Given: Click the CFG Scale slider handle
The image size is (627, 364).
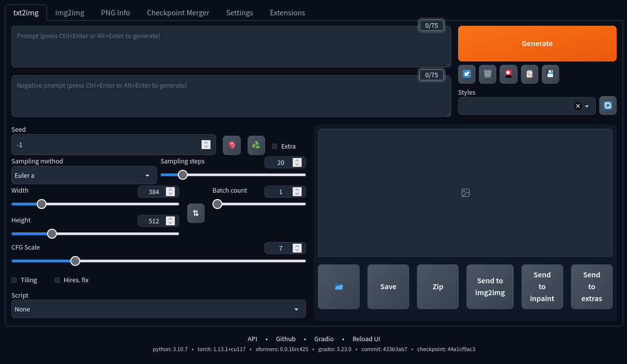Looking at the screenshot, I should click(75, 260).
